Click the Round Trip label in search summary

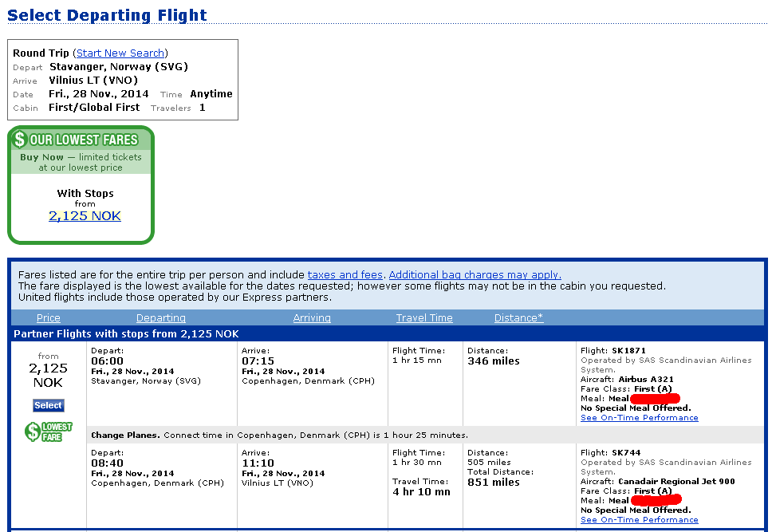tap(41, 53)
